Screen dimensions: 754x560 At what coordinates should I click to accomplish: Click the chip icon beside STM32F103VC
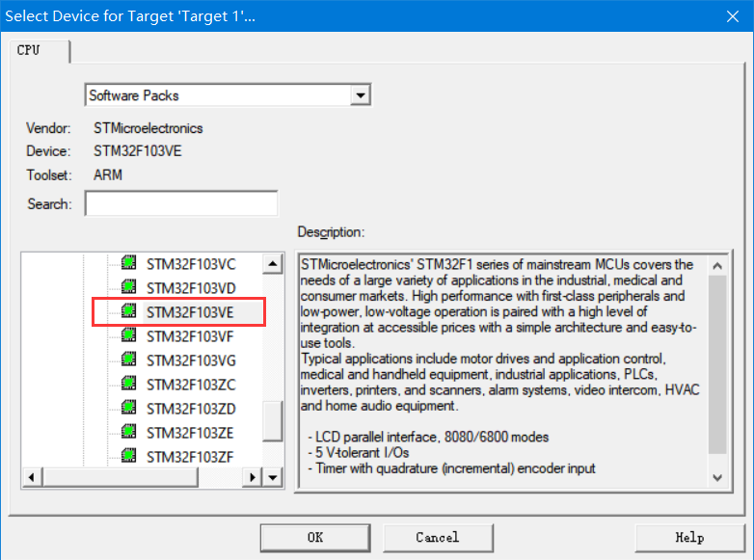coord(128,262)
